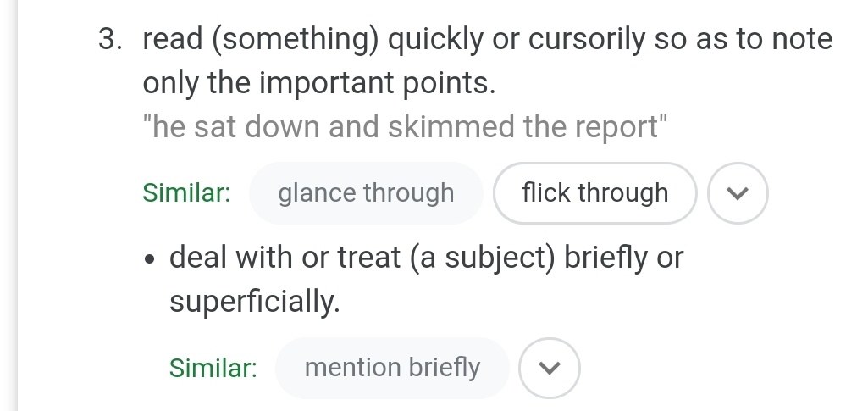Click "(a subject)" in the sub-definition

click(x=482, y=258)
